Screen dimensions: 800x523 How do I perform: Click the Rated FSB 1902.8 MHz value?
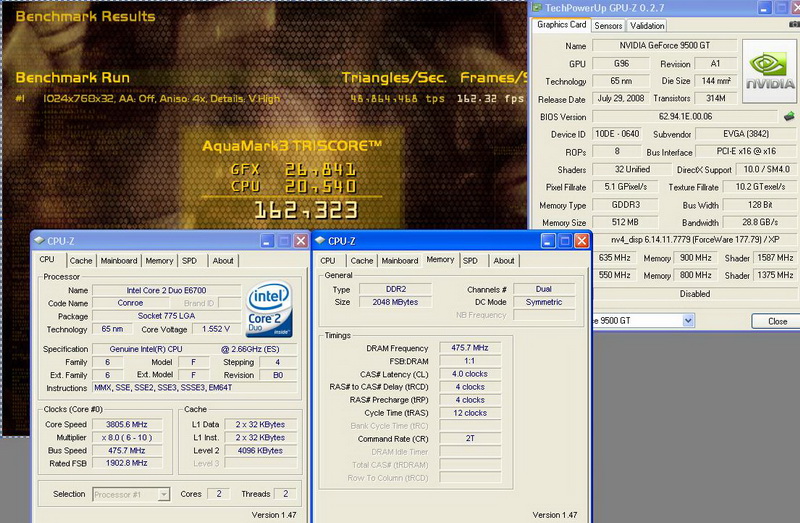(x=127, y=463)
